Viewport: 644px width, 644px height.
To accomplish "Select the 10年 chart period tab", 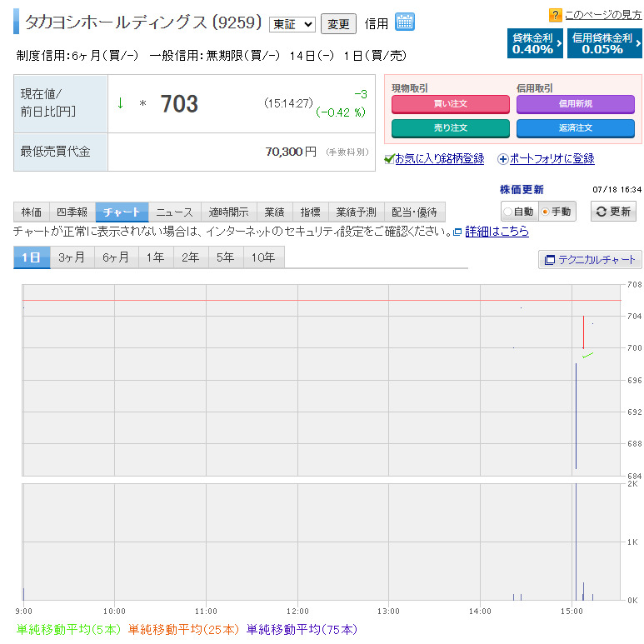I will point(263,257).
